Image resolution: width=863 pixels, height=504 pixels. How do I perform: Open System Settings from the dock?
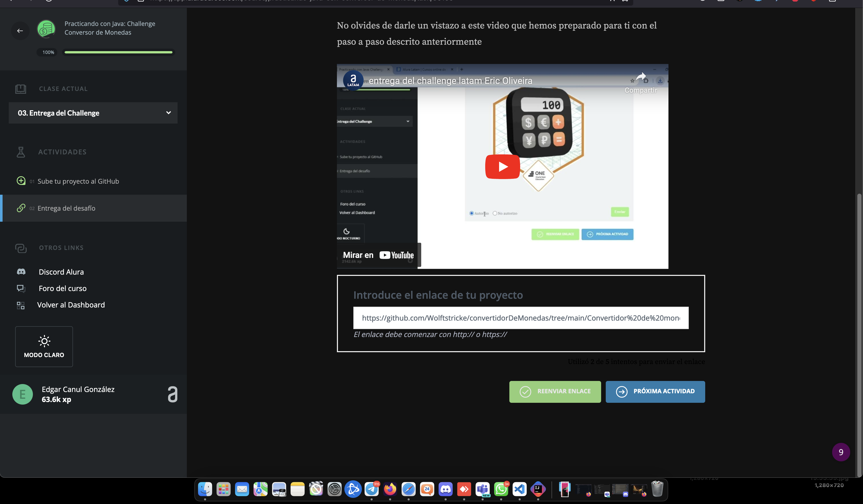click(x=335, y=489)
